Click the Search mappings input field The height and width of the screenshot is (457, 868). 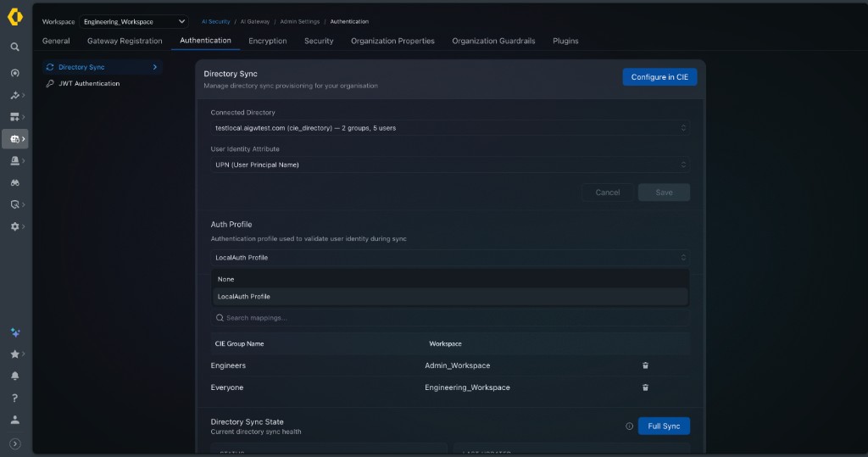[x=450, y=318]
